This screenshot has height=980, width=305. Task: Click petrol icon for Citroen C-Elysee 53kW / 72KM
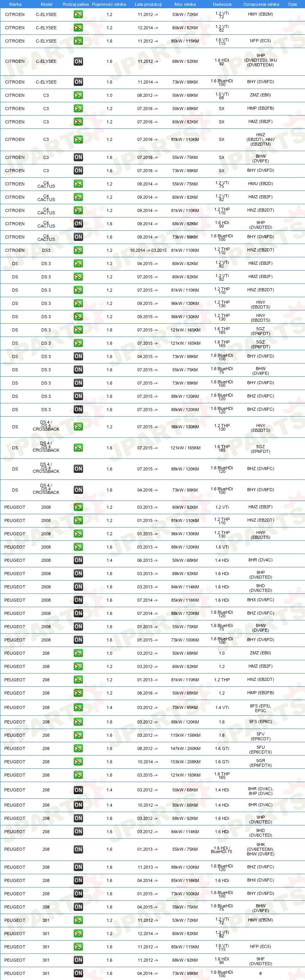78,14
